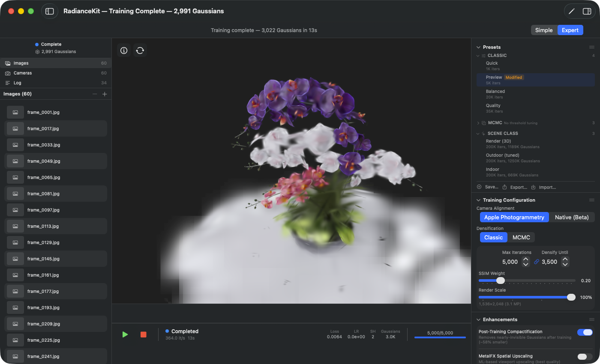Start training with the green play button
600x364 pixels.
click(x=125, y=334)
